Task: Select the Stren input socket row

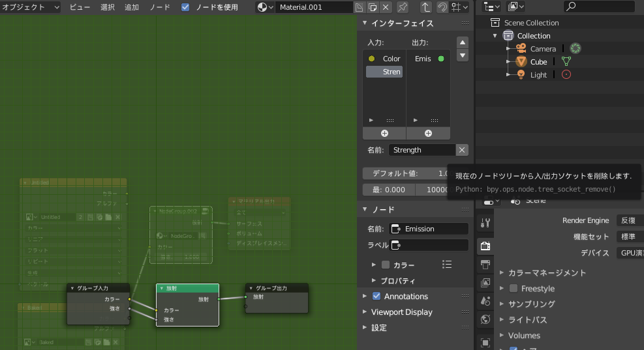Action: click(x=384, y=72)
